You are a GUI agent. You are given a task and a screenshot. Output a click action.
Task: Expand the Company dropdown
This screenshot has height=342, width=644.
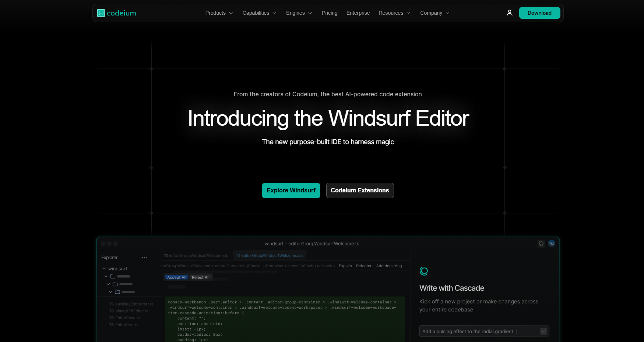(435, 13)
